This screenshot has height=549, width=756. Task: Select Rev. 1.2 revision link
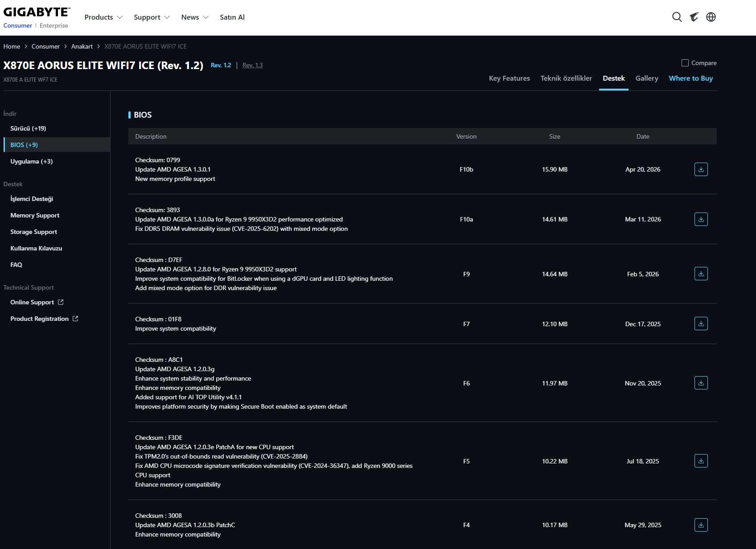tap(221, 66)
